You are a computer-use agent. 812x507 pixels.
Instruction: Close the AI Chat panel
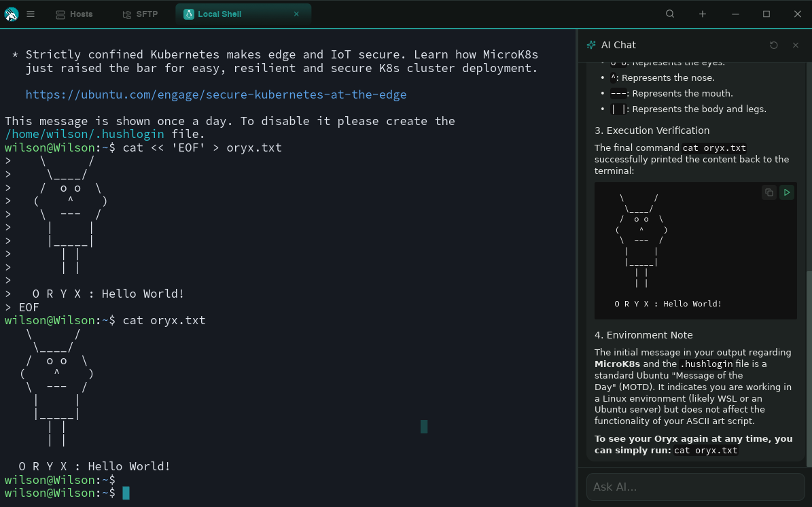[x=796, y=45]
